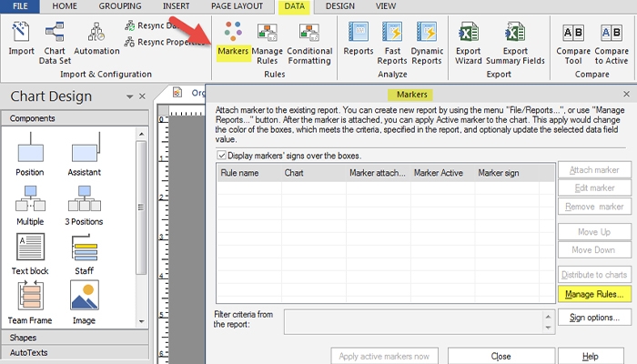This screenshot has width=637, height=364.
Task: Toggle Display markers' signs over the boxes
Action: [x=223, y=156]
